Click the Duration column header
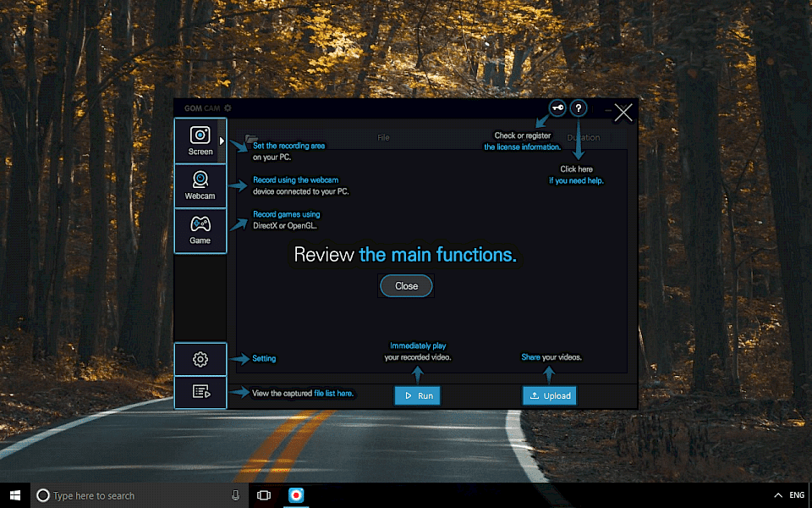Screen dimensions: 812x508 tap(583, 137)
